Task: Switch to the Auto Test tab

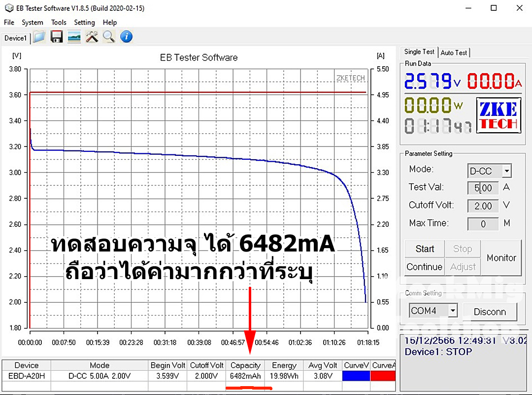Action: [x=454, y=52]
